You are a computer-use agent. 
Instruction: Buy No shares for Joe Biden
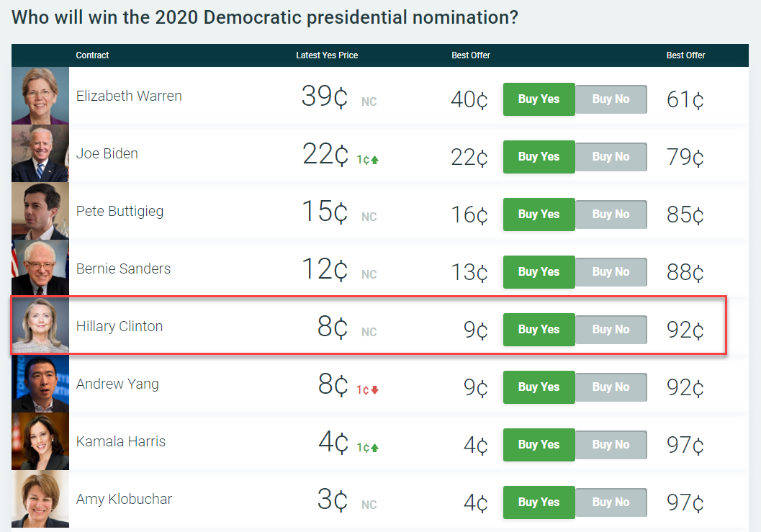click(x=611, y=157)
